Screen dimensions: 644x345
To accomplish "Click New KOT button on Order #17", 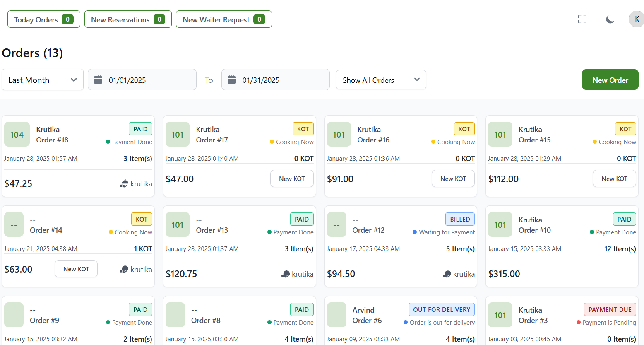I will point(292,179).
